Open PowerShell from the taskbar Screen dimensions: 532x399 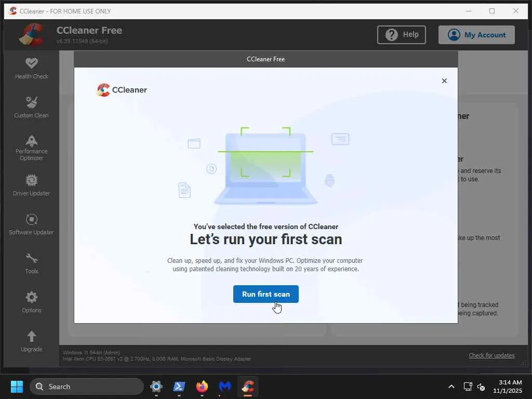tap(179, 387)
